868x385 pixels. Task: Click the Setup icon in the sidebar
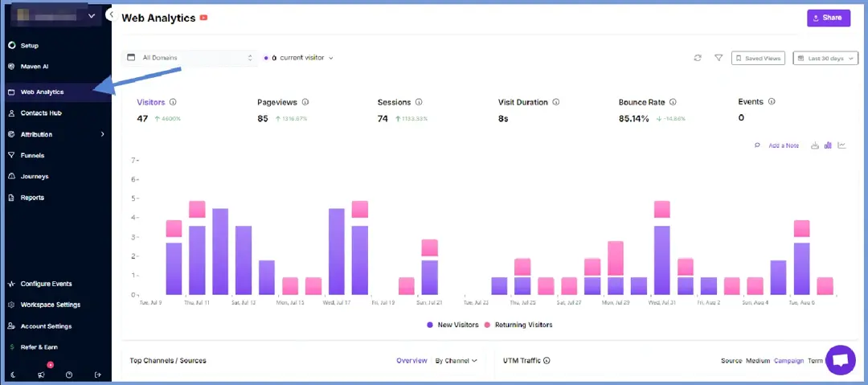(x=11, y=46)
